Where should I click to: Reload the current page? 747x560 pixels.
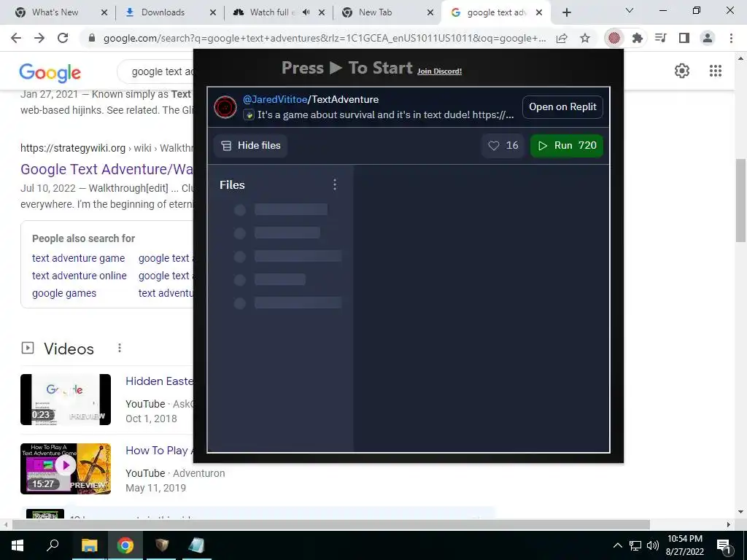coord(63,38)
